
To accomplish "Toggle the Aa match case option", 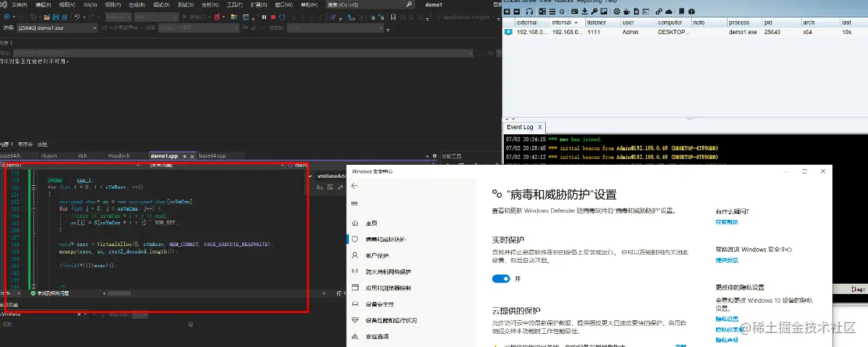I will point(319,187).
